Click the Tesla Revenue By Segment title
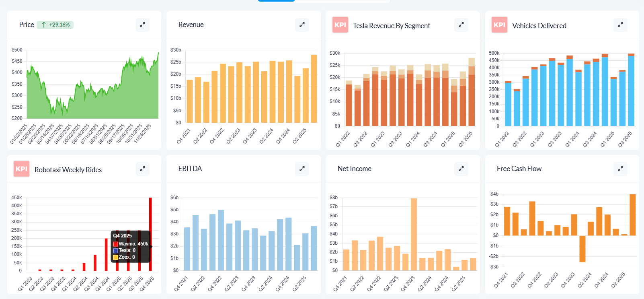Viewport: 644px width, 299px height. coord(391,26)
